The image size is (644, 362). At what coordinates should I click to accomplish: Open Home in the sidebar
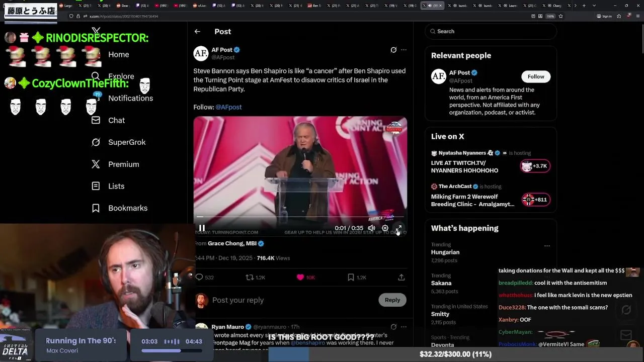pyautogui.click(x=119, y=54)
